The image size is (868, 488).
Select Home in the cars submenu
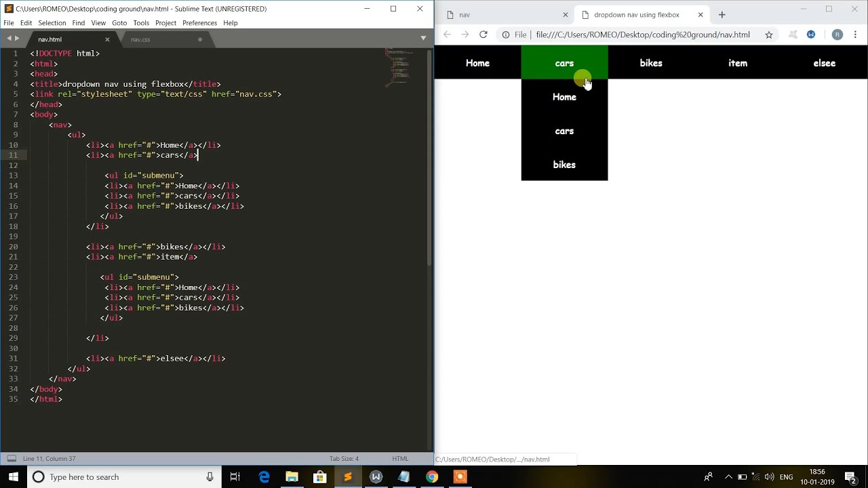(564, 97)
